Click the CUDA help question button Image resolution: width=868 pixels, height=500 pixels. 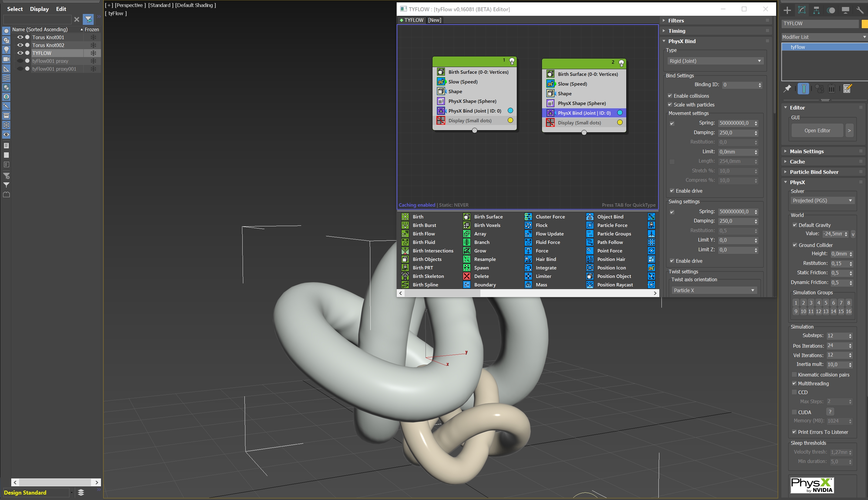click(x=830, y=412)
